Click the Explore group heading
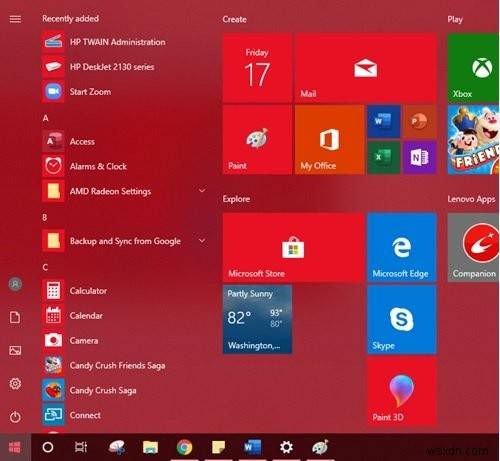The height and width of the screenshot is (461, 500). pyautogui.click(x=236, y=199)
